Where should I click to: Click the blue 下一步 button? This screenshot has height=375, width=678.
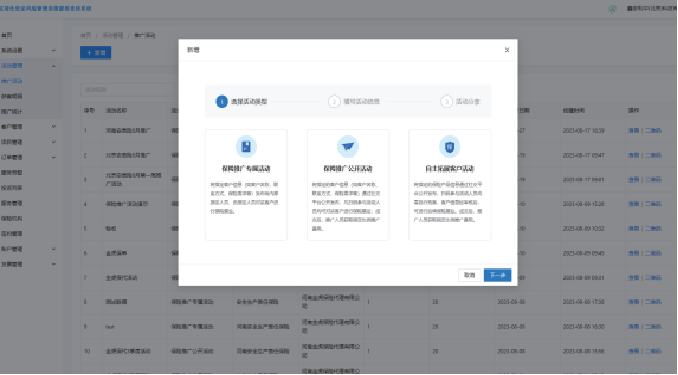coord(497,275)
